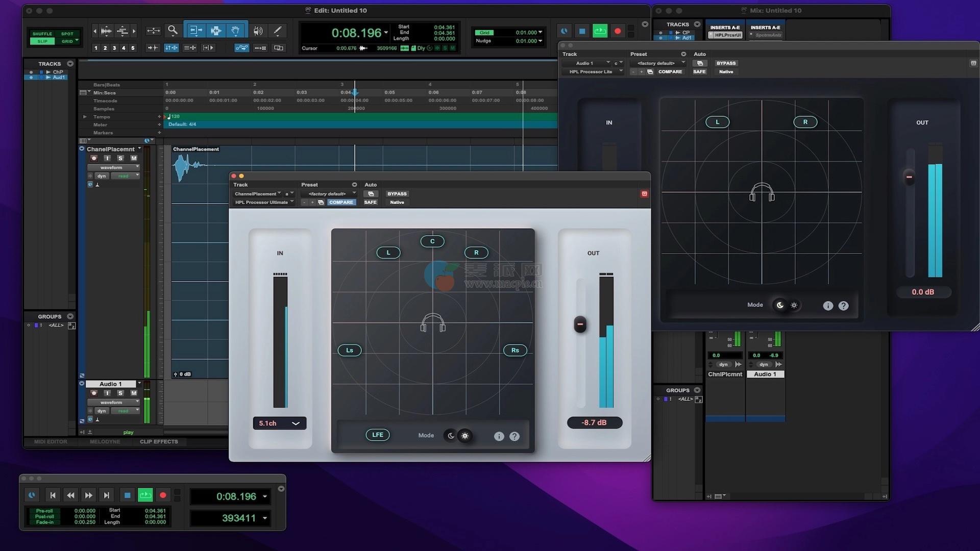Click red Record button in transport window
This screenshot has height=551, width=980.
click(163, 495)
